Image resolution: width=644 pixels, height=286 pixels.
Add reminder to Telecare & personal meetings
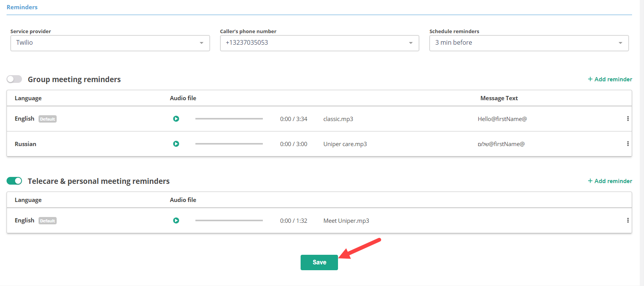click(x=610, y=181)
